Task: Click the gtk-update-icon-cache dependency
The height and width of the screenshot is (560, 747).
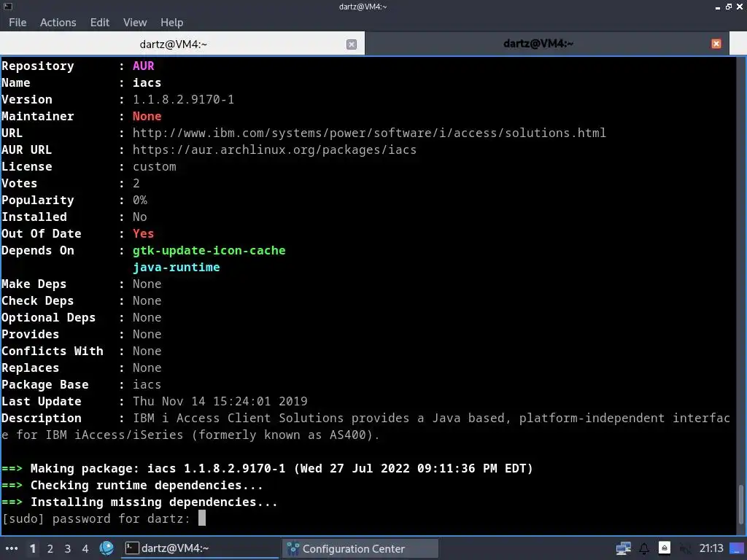Action: coord(209,251)
